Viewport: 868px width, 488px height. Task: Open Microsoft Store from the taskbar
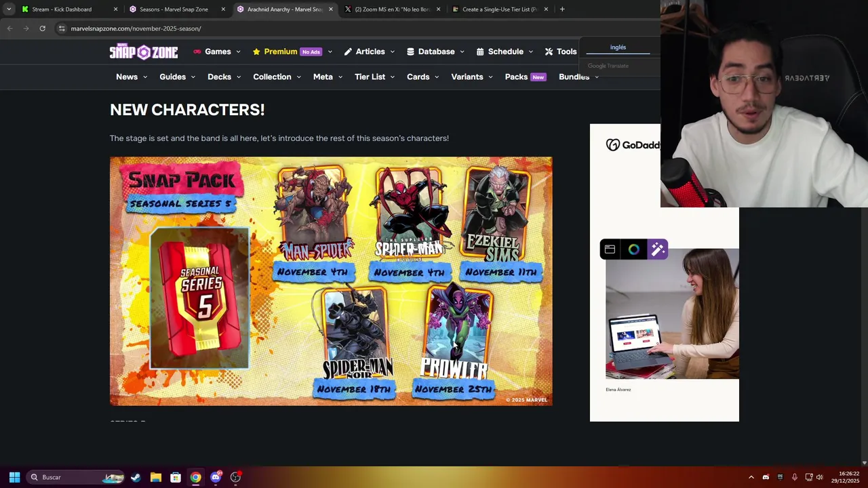pos(176,477)
